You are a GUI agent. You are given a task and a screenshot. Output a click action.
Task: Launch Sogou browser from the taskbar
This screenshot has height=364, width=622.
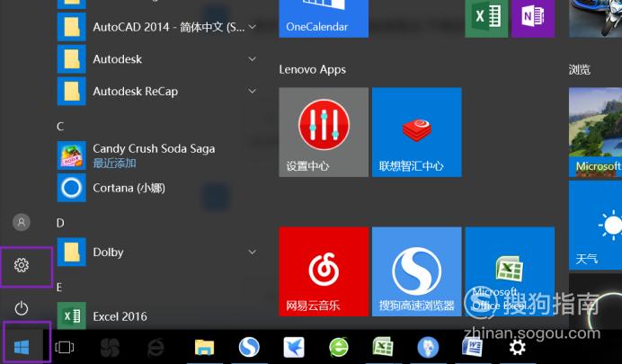(x=249, y=347)
